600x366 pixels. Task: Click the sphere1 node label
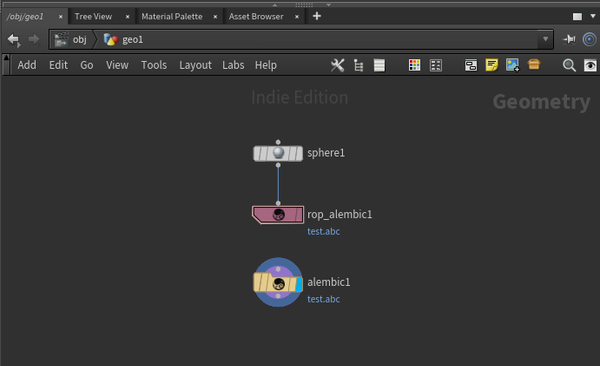click(326, 153)
